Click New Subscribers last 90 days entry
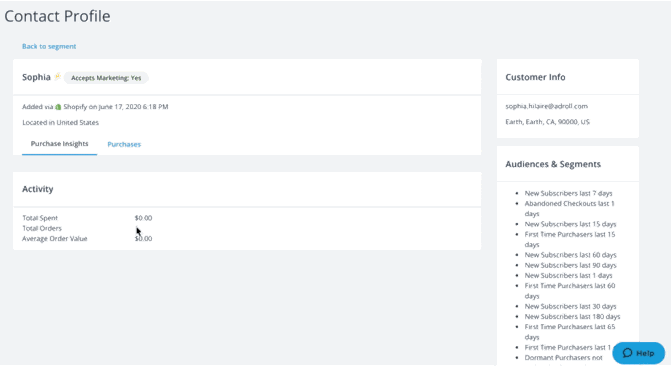Viewport: 671px width, 374px height. (570, 265)
